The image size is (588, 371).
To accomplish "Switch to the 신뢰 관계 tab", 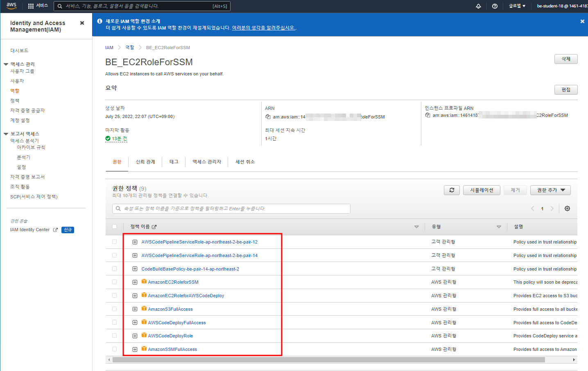I will [x=145, y=162].
